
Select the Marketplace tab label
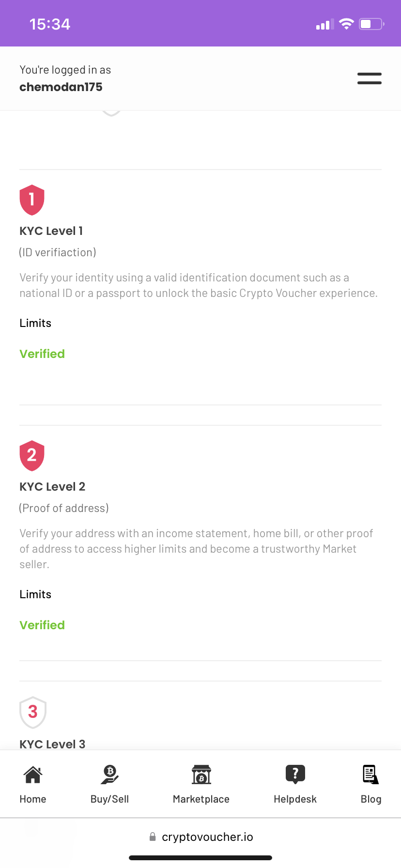(201, 799)
